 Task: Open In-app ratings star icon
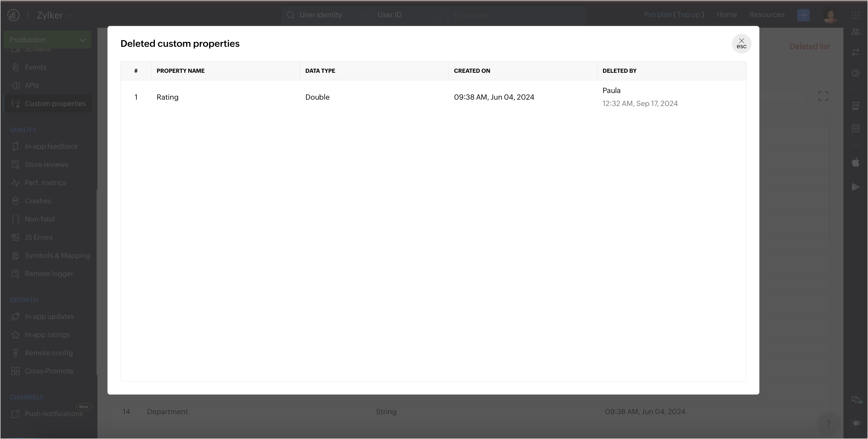coord(16,334)
